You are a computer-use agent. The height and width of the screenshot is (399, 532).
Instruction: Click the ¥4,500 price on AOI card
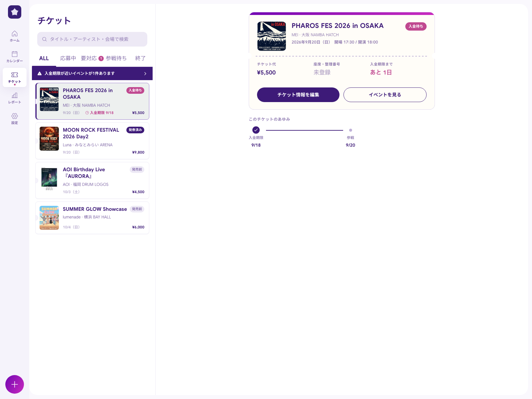click(138, 192)
